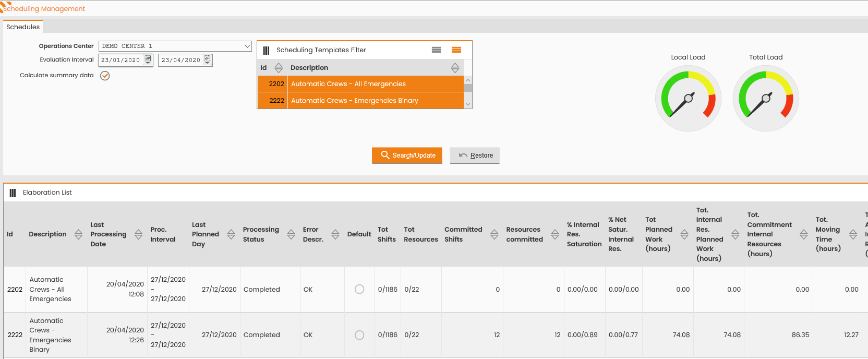Click the grey list icon in Templates Filter header
The height and width of the screenshot is (359, 868).
tap(437, 50)
